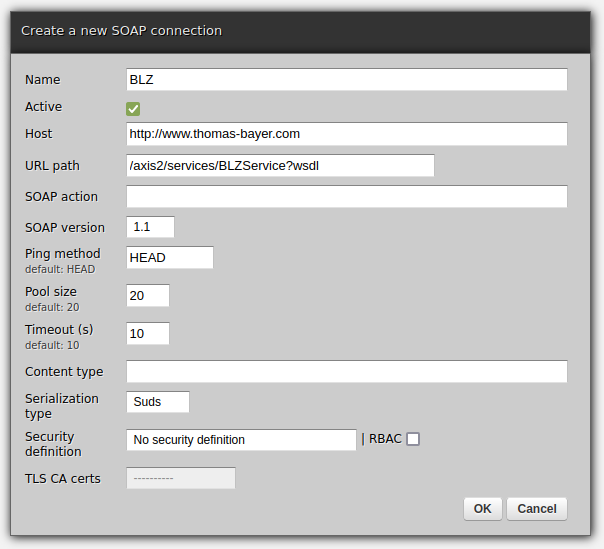The width and height of the screenshot is (604, 549).
Task: Focus the Content type text box
Action: click(346, 372)
